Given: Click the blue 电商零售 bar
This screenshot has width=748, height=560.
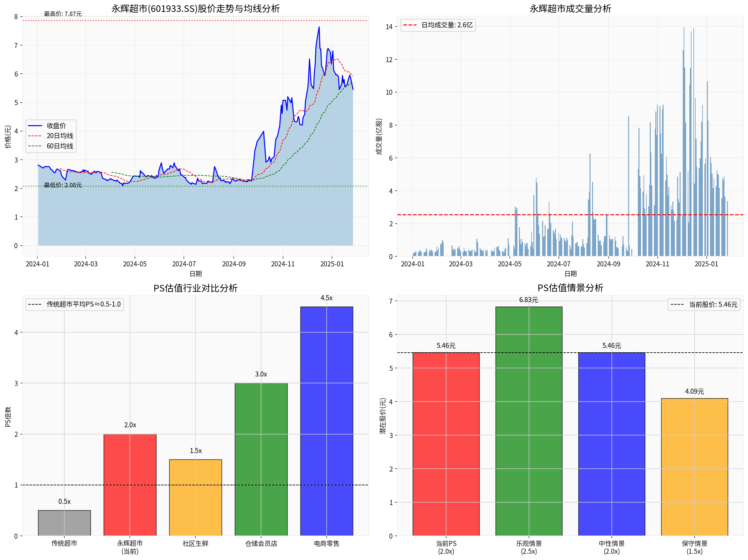Looking at the screenshot, I should click(327, 421).
